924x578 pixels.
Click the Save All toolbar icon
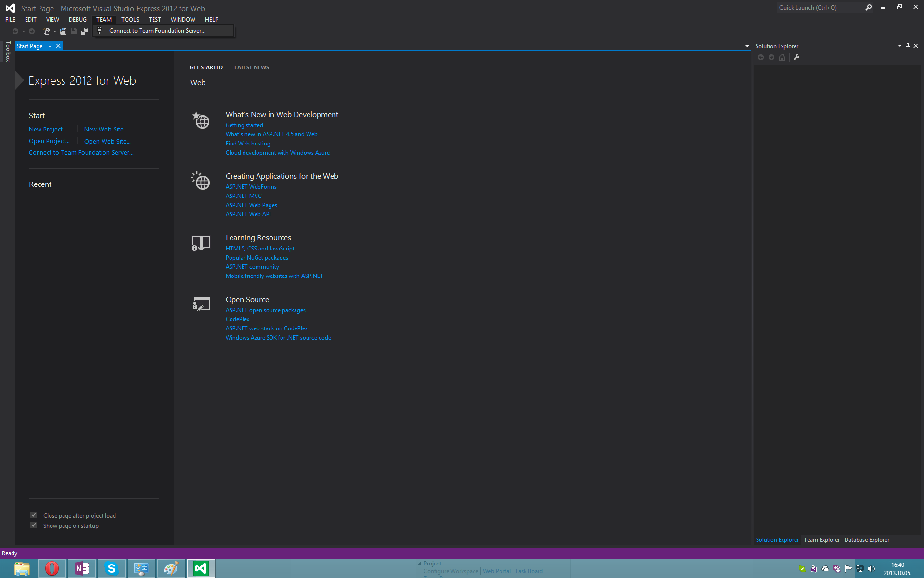(84, 31)
